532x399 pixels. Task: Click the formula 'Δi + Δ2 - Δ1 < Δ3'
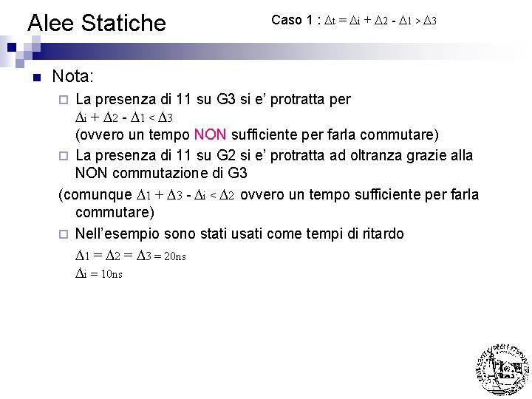point(125,118)
